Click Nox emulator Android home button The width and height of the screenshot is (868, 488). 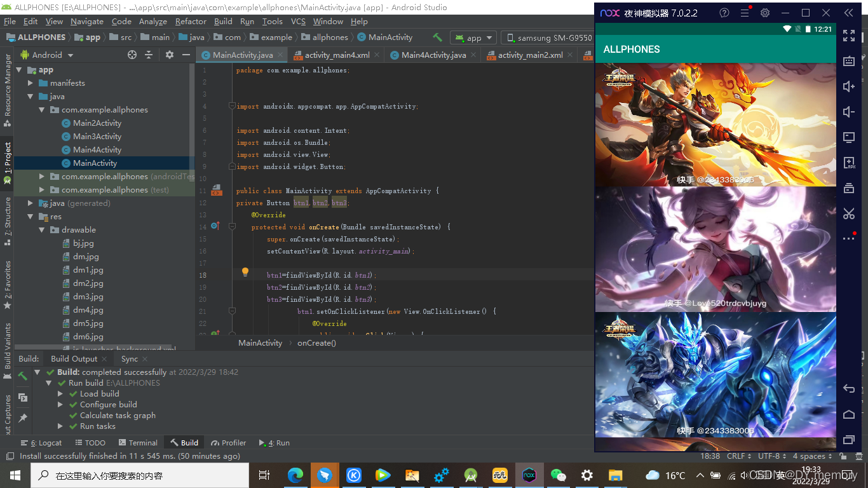[x=848, y=414]
